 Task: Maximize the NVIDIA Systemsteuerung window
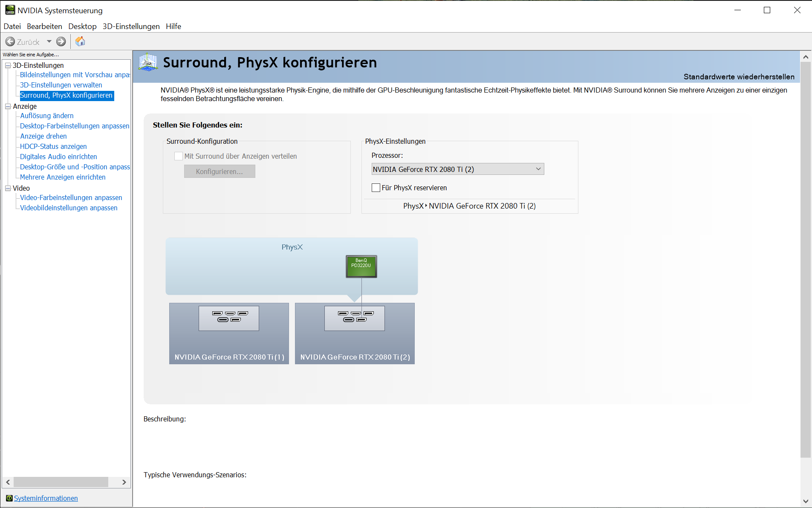coord(767,10)
